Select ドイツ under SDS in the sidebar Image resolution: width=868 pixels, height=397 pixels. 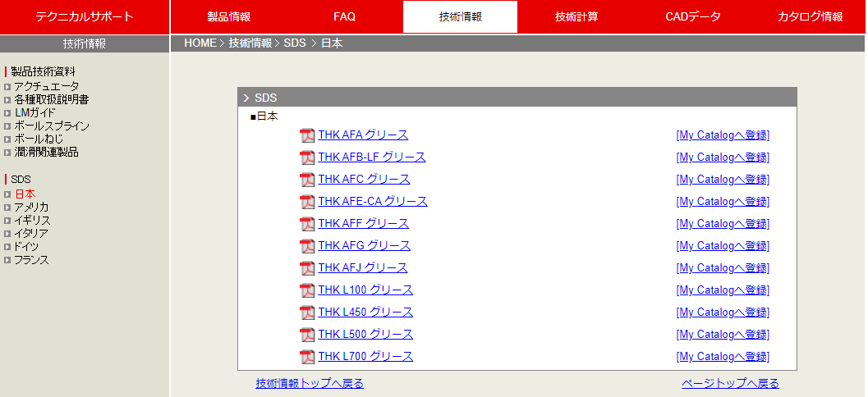click(26, 247)
